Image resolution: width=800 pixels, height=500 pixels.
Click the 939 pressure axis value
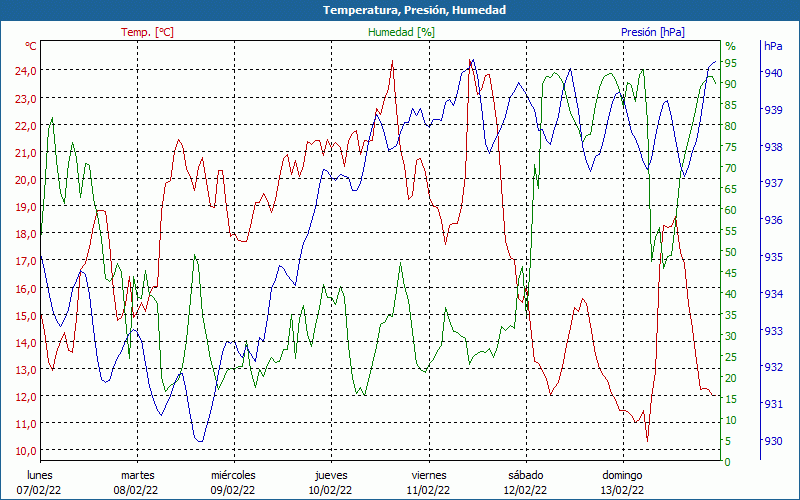(x=773, y=110)
